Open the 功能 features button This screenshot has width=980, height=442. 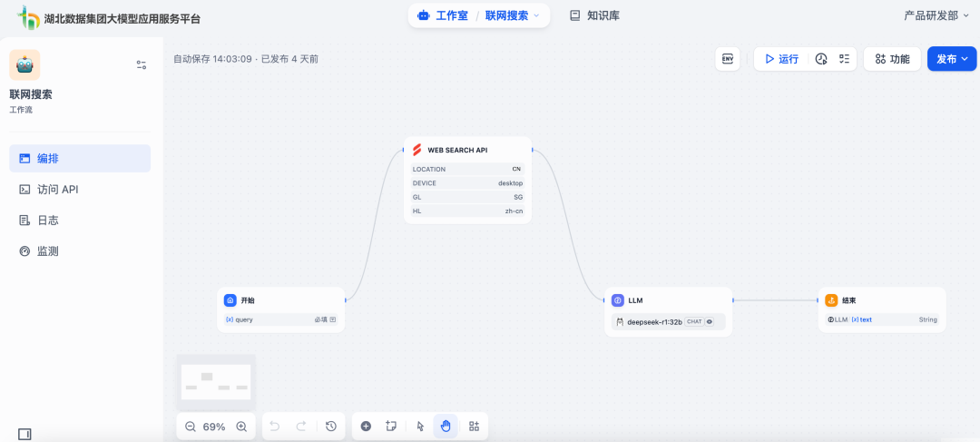[892, 59]
